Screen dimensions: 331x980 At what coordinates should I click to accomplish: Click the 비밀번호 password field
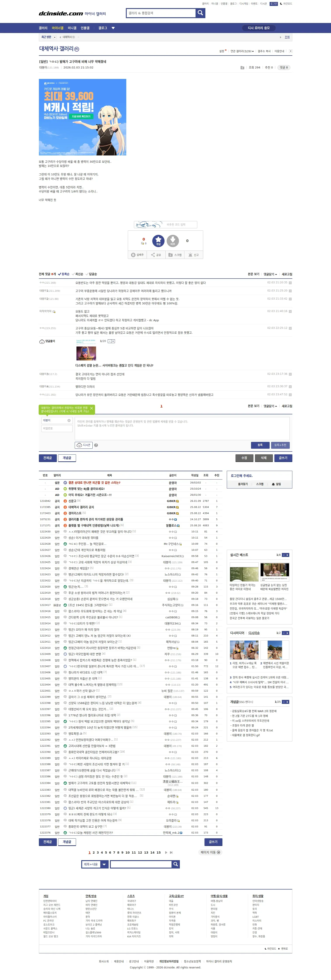tap(57, 428)
